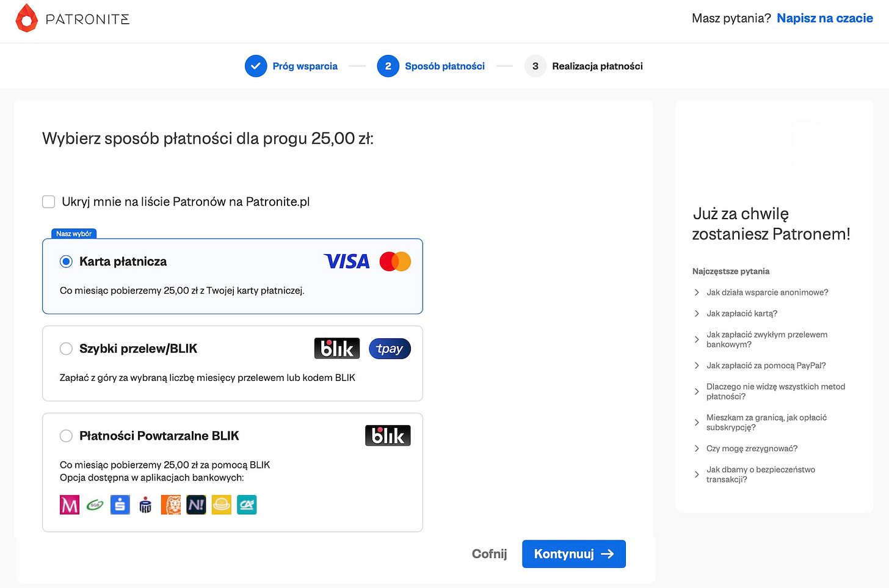
Task: Tick the Ukryj mnie na liście Patronów checkbox
Action: point(49,201)
